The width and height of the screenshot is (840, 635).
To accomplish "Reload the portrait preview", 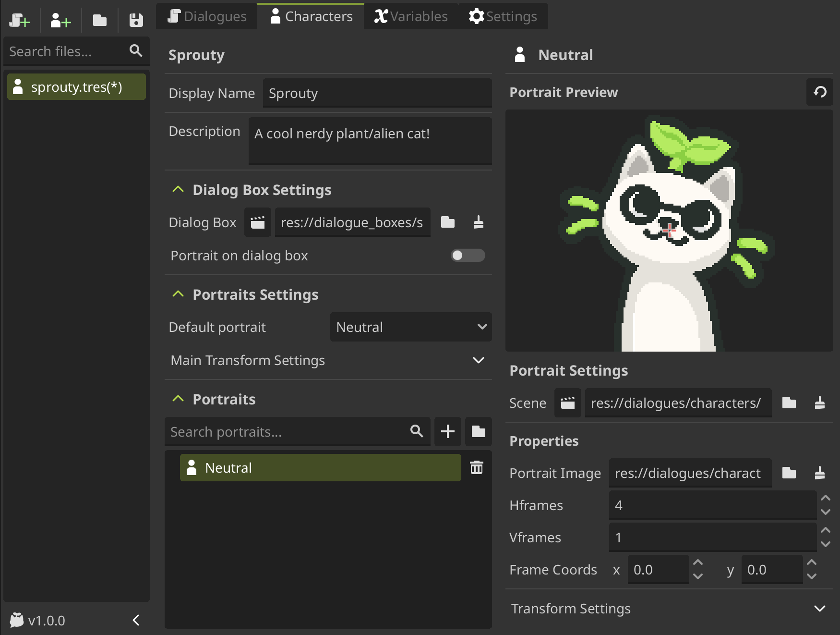I will point(820,92).
